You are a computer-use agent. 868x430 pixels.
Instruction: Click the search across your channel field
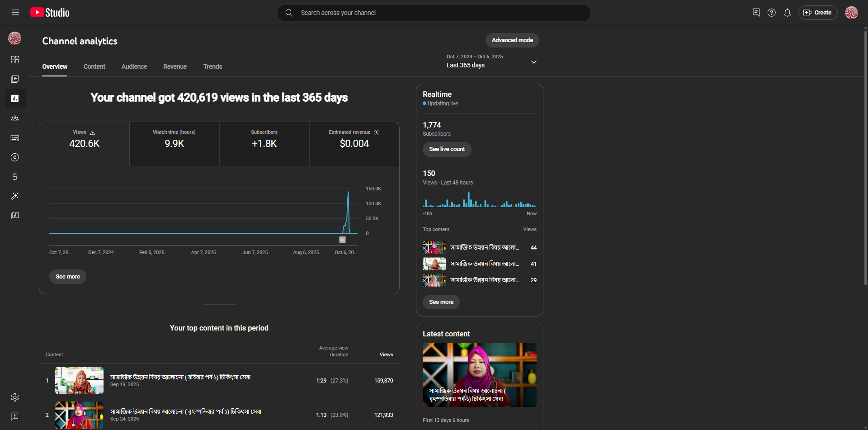click(x=434, y=13)
